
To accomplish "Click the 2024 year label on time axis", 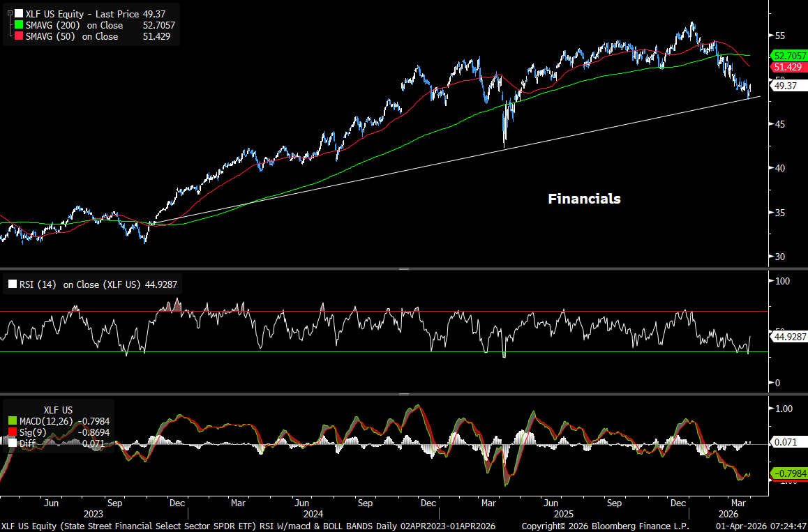I will pyautogui.click(x=313, y=514).
